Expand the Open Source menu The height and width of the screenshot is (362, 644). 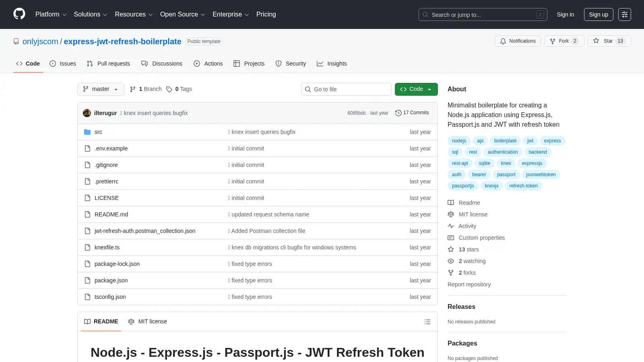[x=182, y=14]
